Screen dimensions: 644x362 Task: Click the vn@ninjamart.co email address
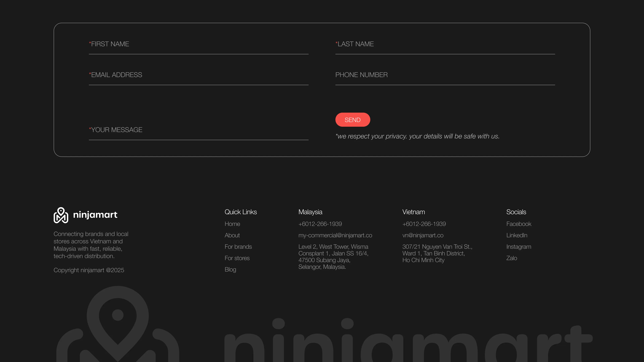coord(423,235)
